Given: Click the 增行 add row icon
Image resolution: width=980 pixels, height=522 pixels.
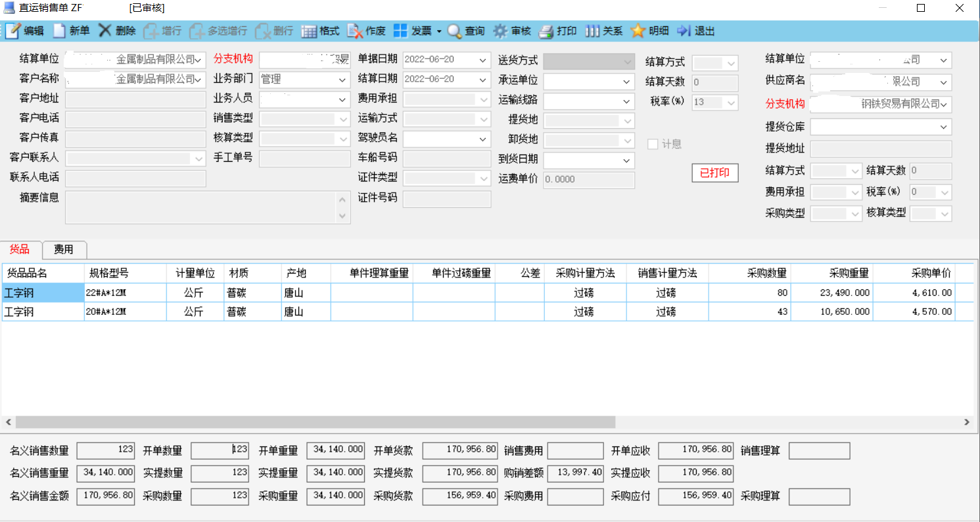Looking at the screenshot, I should coord(151,31).
